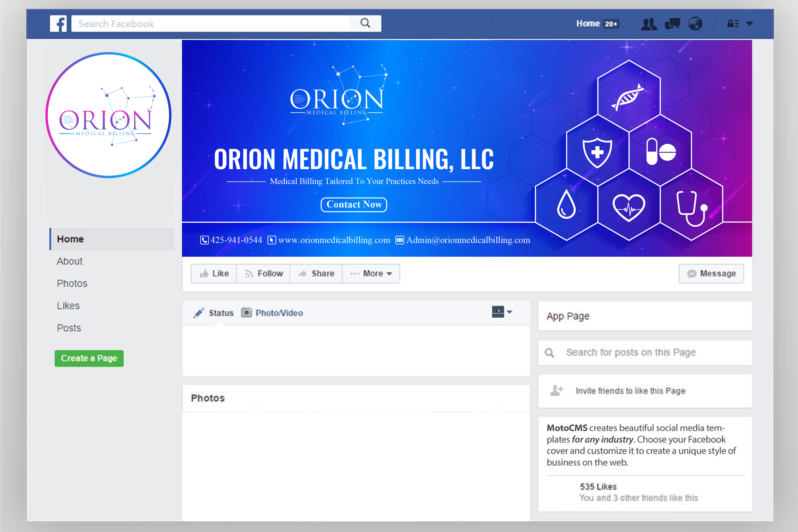Click the Search for posts on this Page field
798x532 pixels.
[645, 352]
